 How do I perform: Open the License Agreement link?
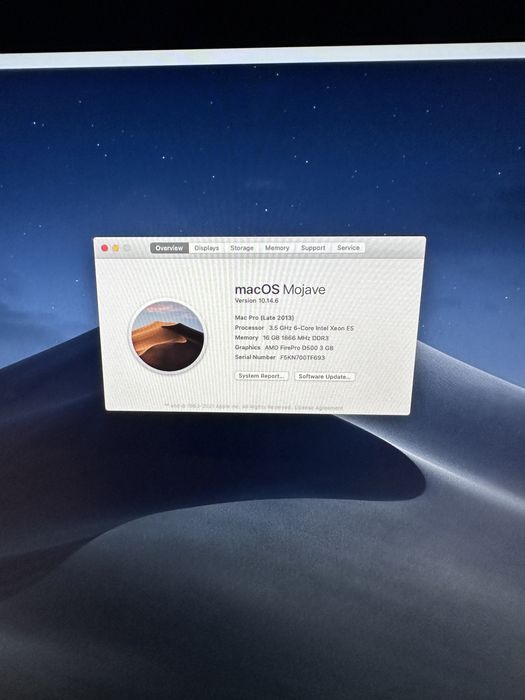tap(318, 408)
